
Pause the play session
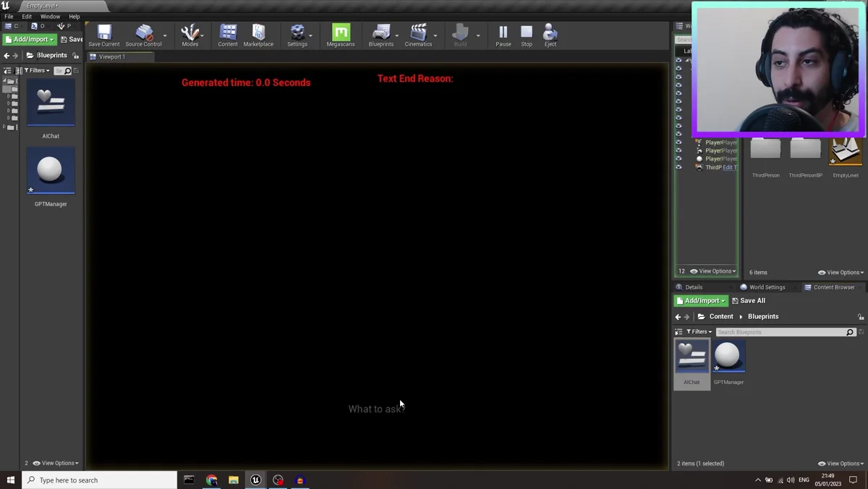pos(503,35)
